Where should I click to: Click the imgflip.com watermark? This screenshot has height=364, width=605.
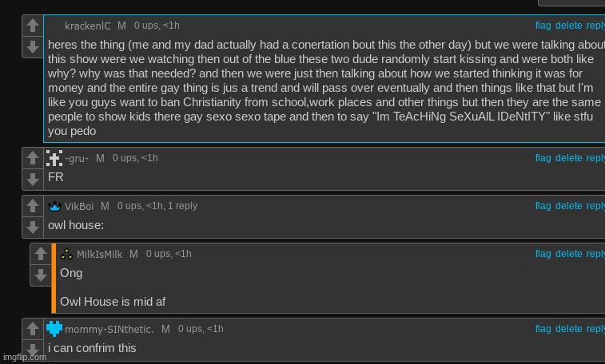point(25,357)
